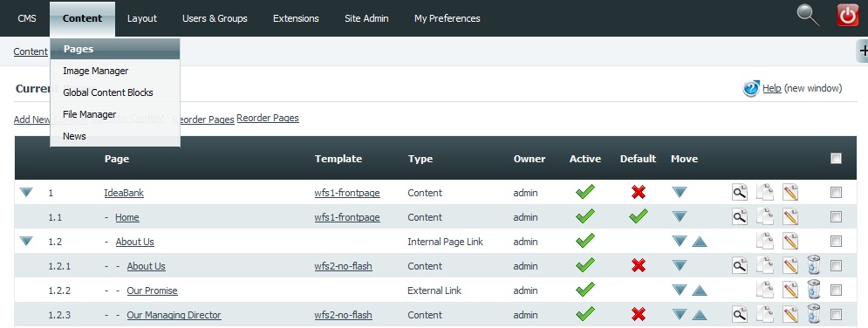Screen dimensions: 868x328
Task: Move IdeaBank page down
Action: coord(680,193)
